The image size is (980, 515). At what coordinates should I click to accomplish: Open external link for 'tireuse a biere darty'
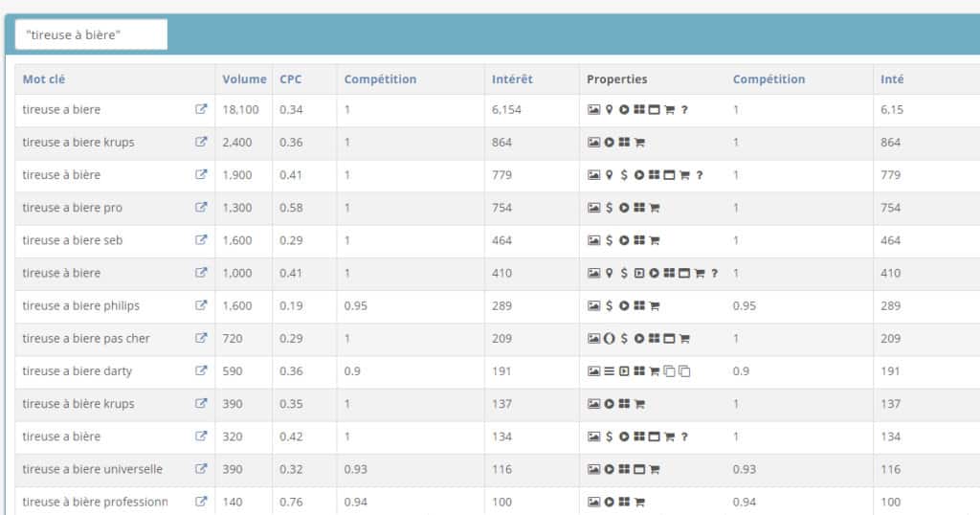201,370
